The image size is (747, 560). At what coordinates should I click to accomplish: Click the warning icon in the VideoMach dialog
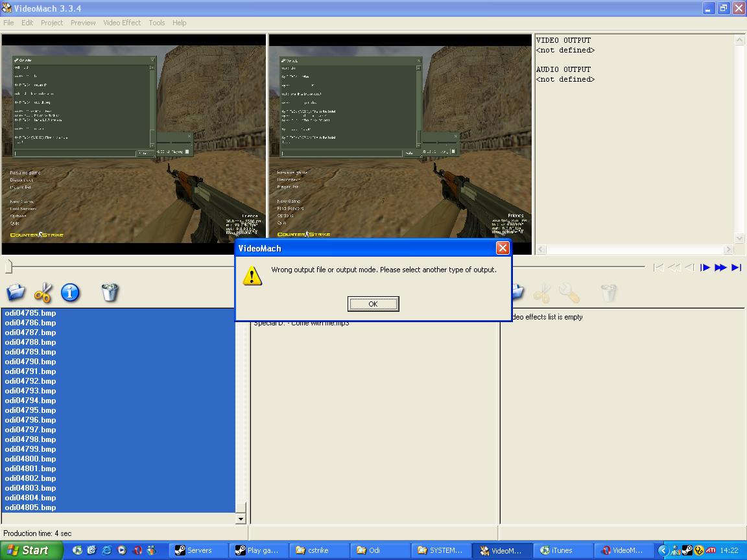(252, 275)
